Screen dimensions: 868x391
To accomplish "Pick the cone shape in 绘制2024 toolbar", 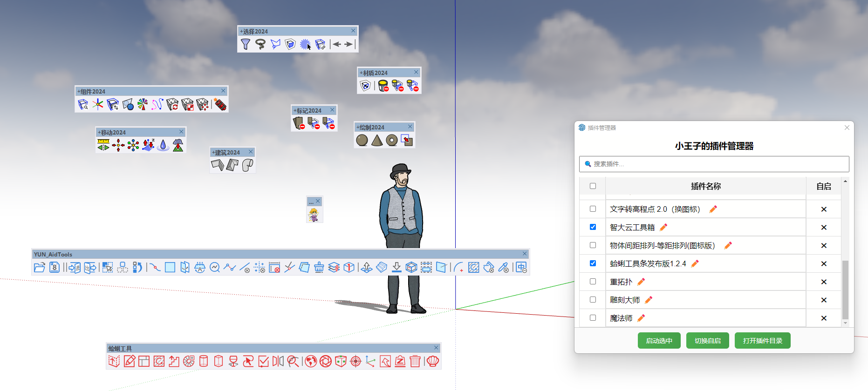I will point(377,140).
